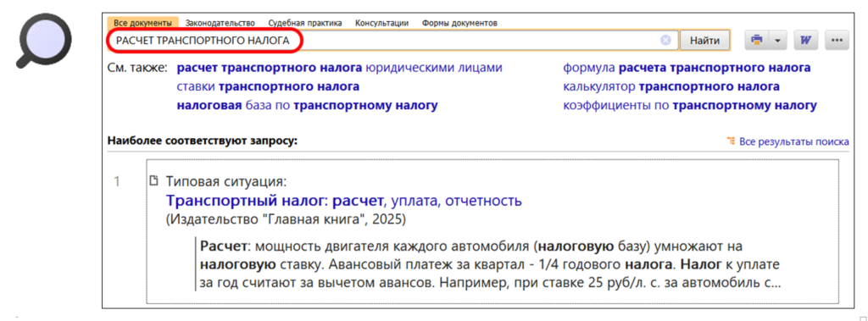Viewport: 868px width, 321px height.
Task: Open result Транспортный налог: расчет, уплата, отчетность
Action: tap(344, 201)
